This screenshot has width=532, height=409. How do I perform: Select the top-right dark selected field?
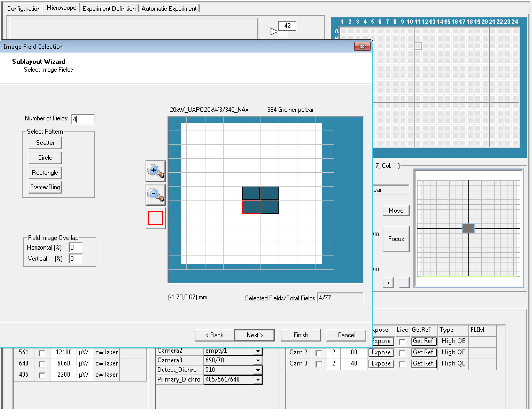pos(269,193)
